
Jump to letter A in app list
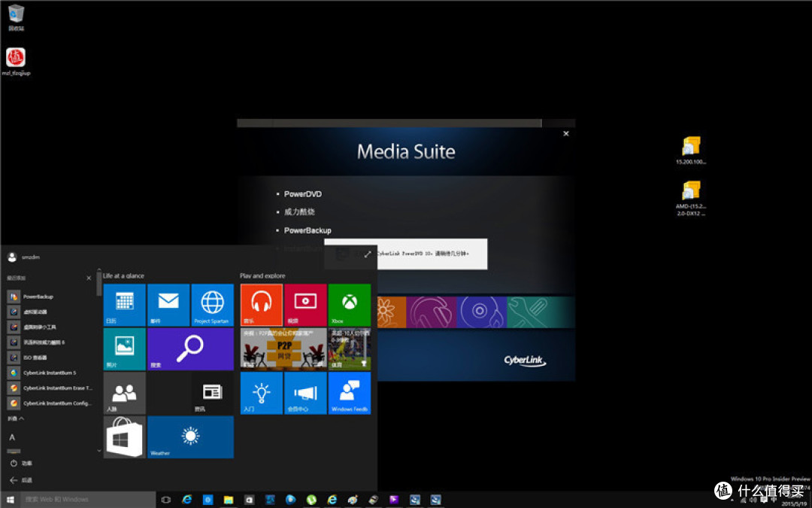tap(12, 437)
